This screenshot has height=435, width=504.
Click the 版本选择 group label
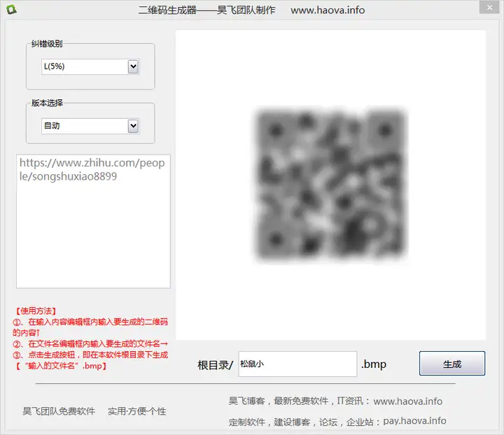coord(47,103)
